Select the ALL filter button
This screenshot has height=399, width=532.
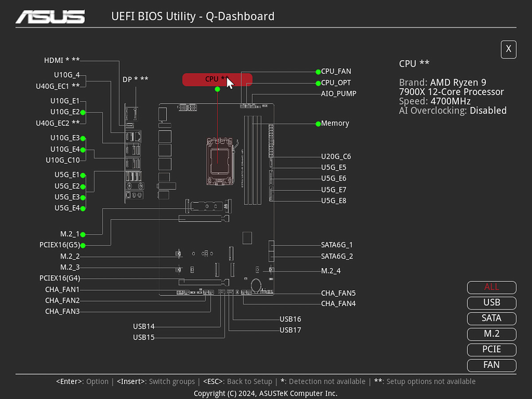[x=492, y=287]
